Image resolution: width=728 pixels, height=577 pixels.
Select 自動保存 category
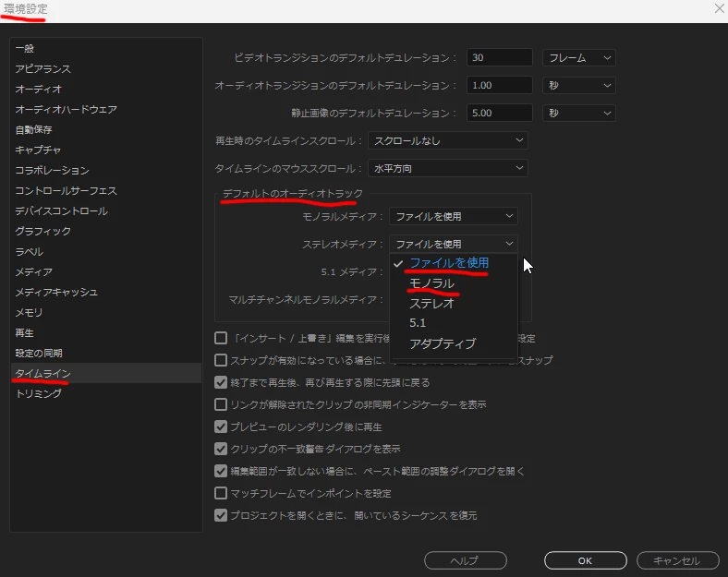tap(33, 129)
